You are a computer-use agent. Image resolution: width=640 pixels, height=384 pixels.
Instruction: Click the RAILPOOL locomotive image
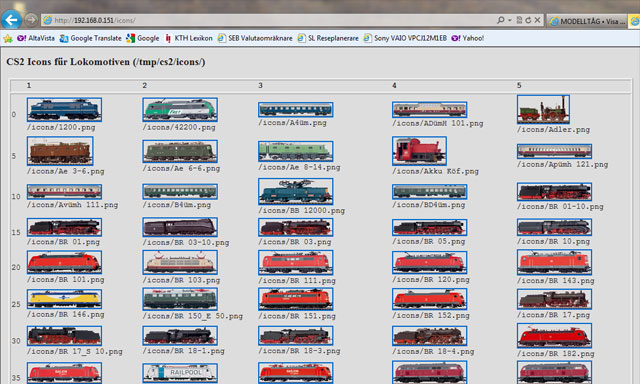tap(180, 373)
